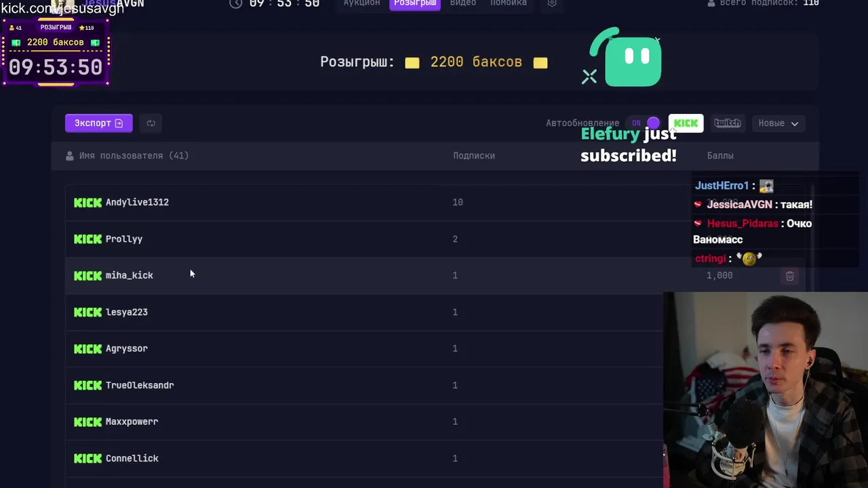
Task: Click Kick logo beside Connellick
Action: (x=87, y=458)
